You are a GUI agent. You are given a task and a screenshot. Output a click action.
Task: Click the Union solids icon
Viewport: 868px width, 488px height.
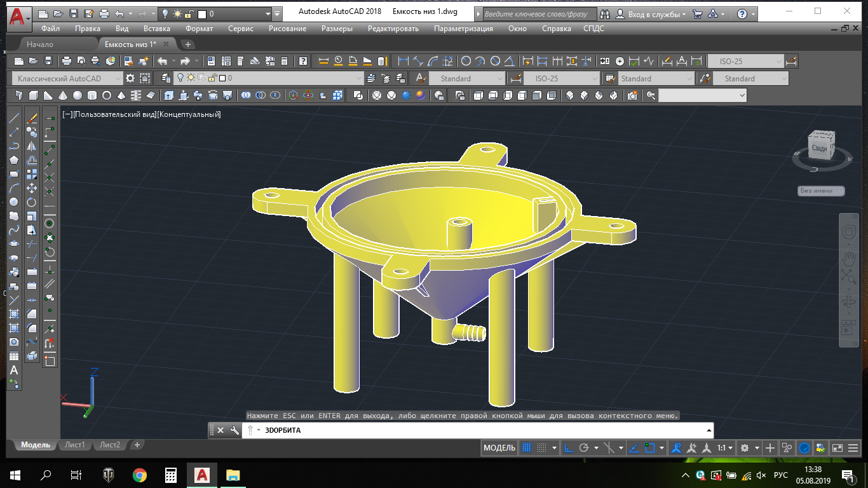point(245,95)
